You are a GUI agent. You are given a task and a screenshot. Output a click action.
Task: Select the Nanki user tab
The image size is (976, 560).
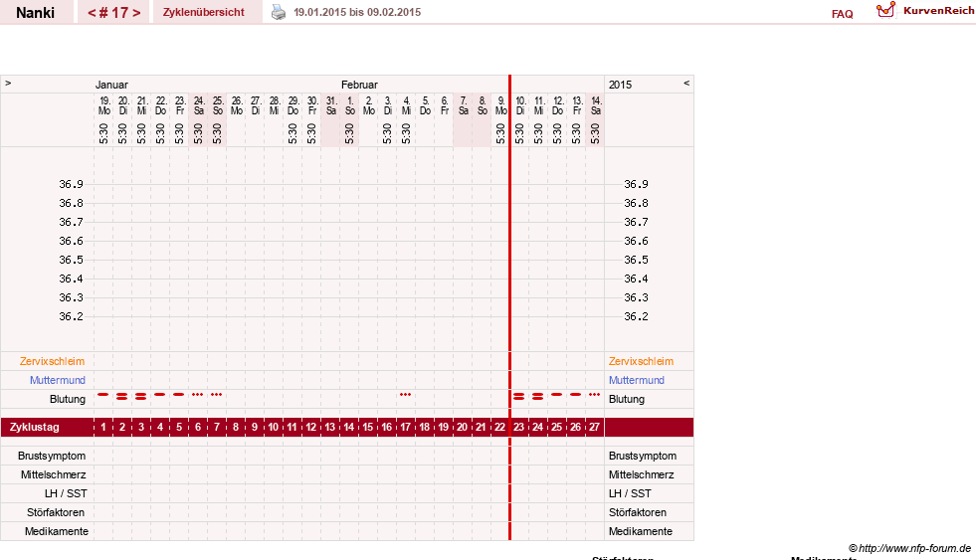coord(36,13)
